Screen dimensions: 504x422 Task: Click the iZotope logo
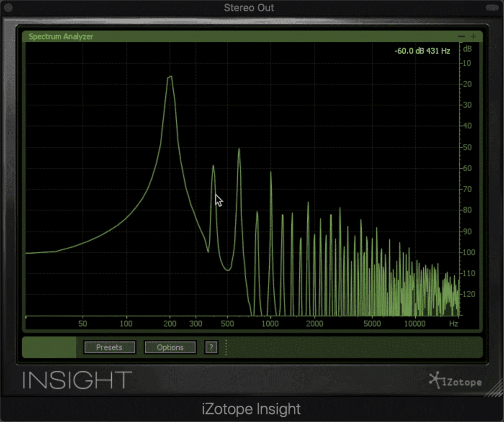click(455, 381)
